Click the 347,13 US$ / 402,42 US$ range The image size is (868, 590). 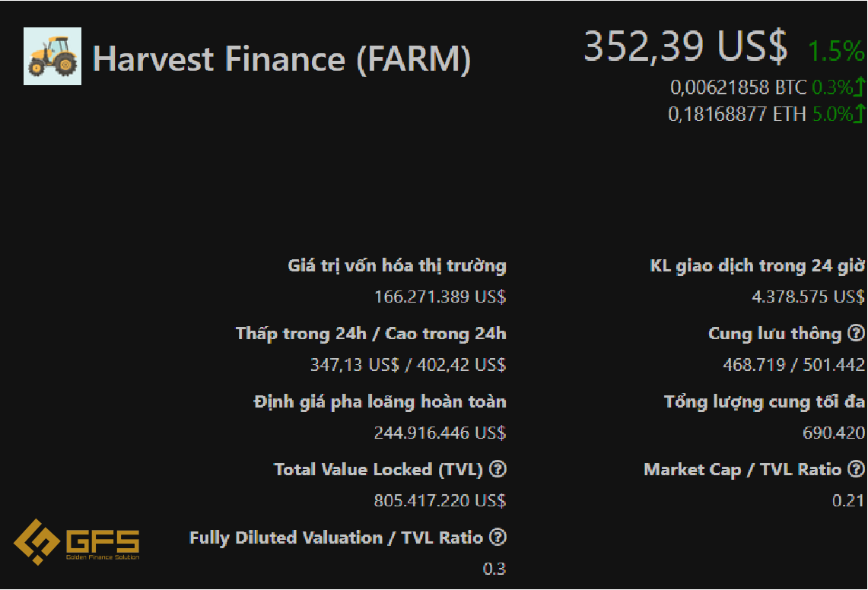408,365
